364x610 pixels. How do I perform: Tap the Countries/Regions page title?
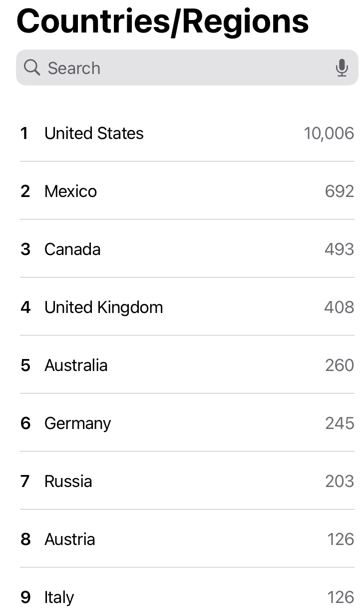(x=163, y=21)
